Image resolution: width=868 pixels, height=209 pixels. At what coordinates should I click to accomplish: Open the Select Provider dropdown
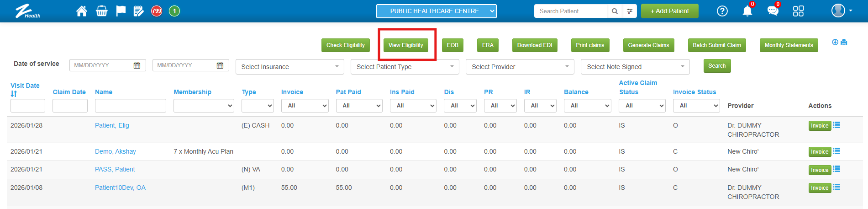pos(520,67)
